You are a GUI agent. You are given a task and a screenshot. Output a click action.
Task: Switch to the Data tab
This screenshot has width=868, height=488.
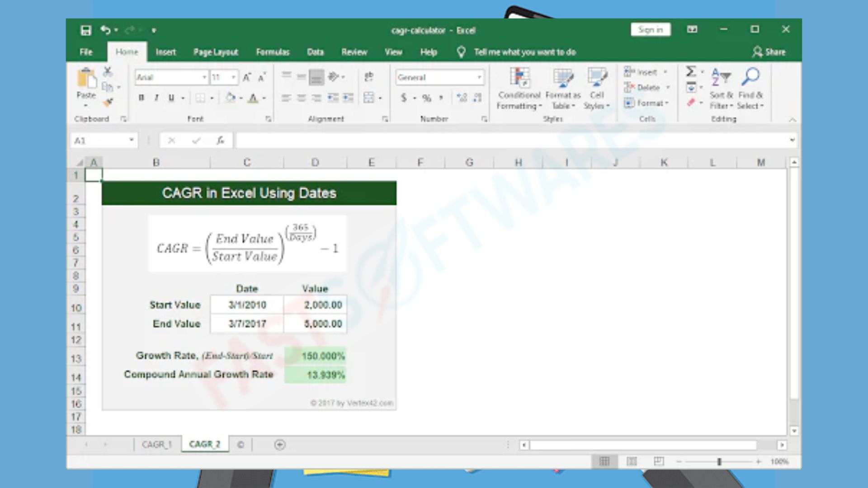tap(315, 52)
